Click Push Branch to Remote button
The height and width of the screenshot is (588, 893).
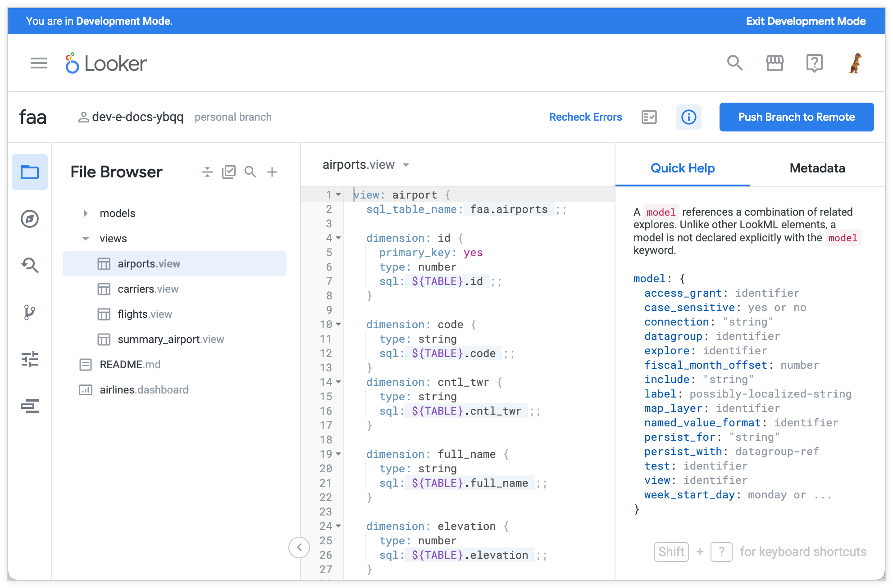click(796, 117)
